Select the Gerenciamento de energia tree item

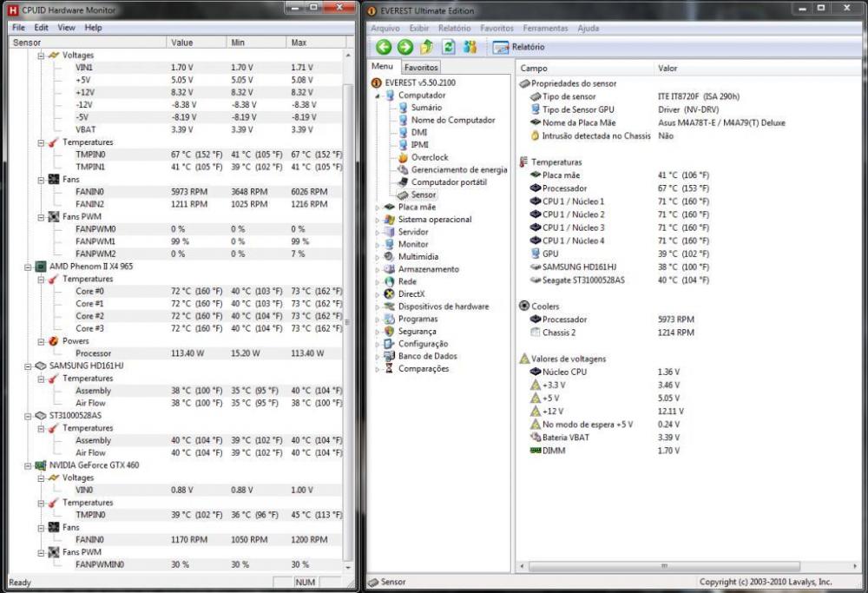coord(458,170)
